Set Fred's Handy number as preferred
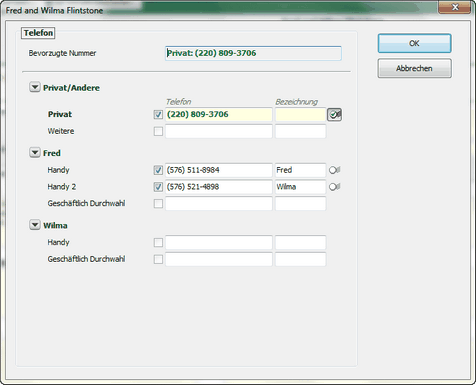Viewport: 476px width, 385px height. (334, 170)
